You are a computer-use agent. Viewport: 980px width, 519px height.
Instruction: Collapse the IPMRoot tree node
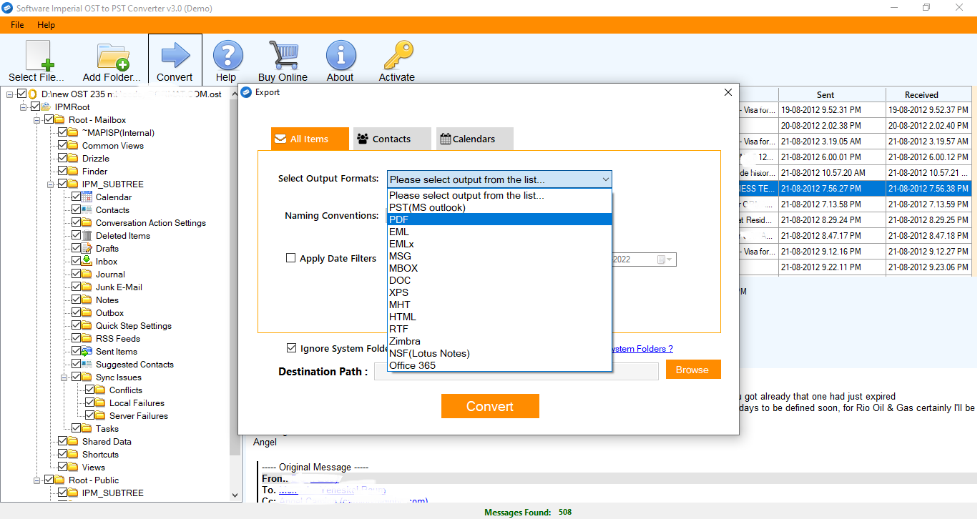[x=24, y=107]
